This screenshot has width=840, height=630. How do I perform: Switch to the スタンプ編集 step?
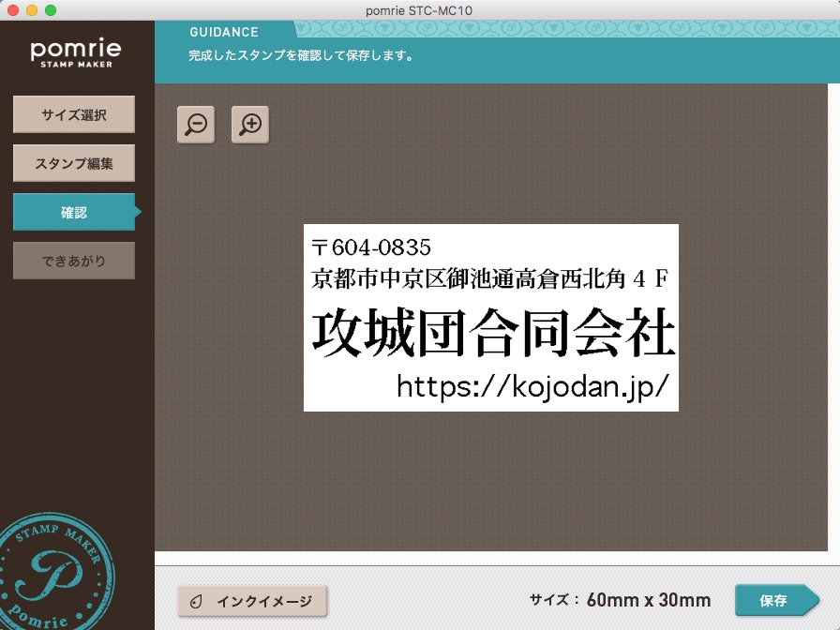pyautogui.click(x=73, y=163)
